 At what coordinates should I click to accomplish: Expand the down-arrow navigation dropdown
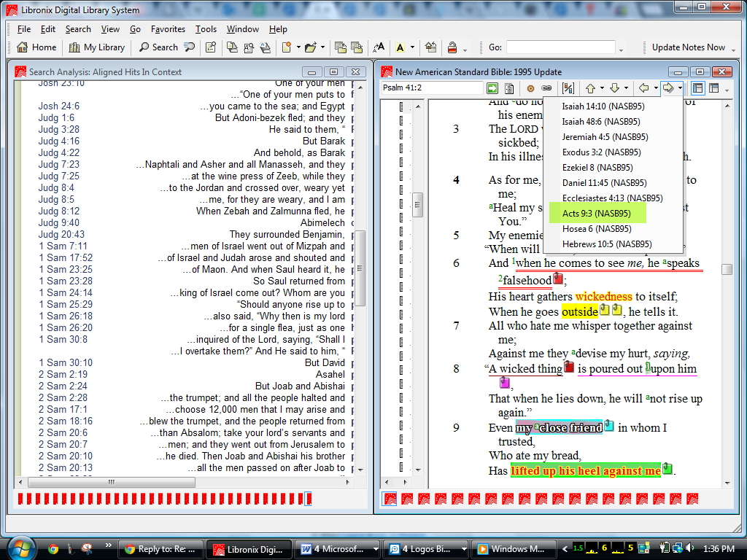point(626,88)
